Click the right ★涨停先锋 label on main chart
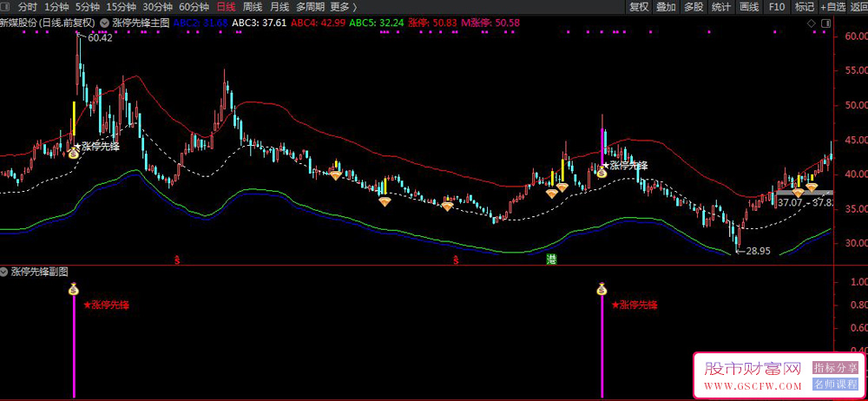This screenshot has height=401, width=868. [626, 165]
